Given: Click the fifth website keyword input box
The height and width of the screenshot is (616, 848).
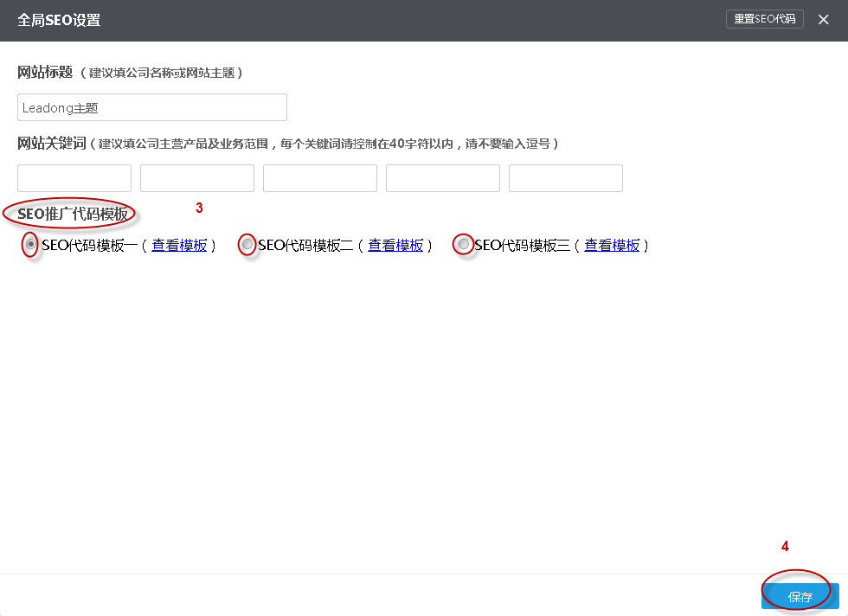Looking at the screenshot, I should pos(565,177).
